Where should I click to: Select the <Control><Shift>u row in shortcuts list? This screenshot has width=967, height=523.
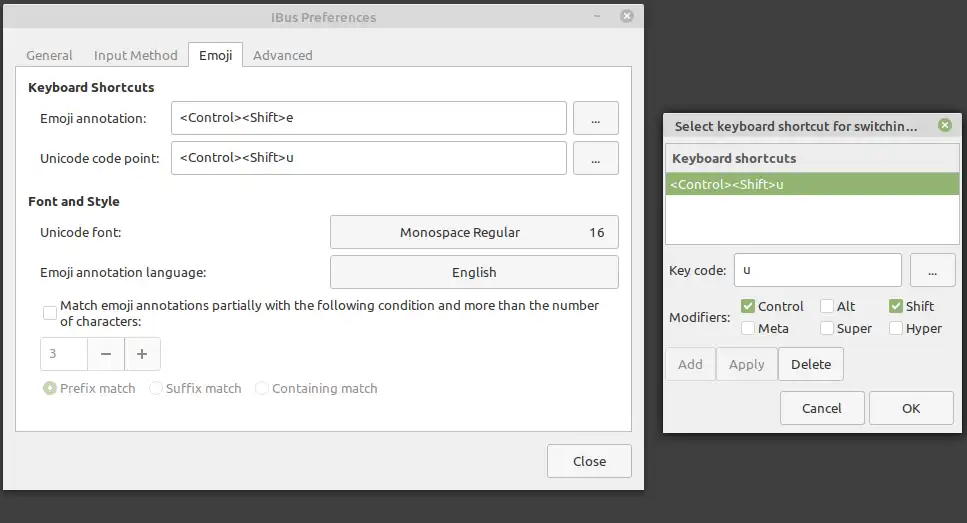tap(812, 184)
